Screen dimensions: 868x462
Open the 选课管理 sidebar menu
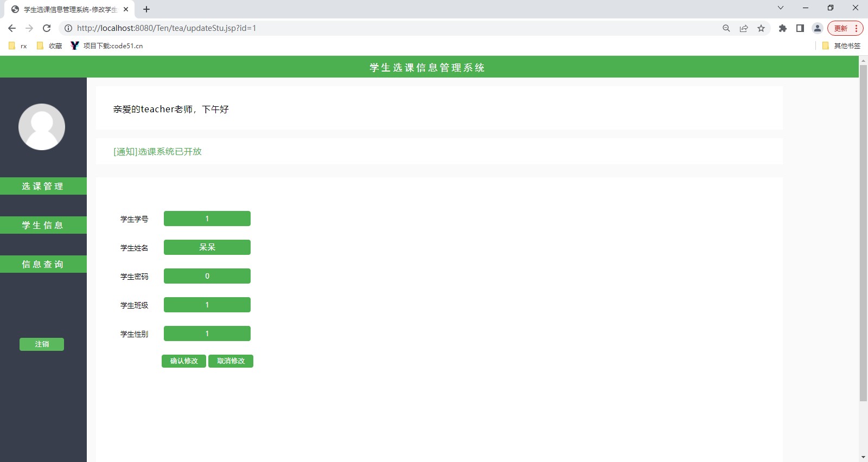[x=43, y=186]
